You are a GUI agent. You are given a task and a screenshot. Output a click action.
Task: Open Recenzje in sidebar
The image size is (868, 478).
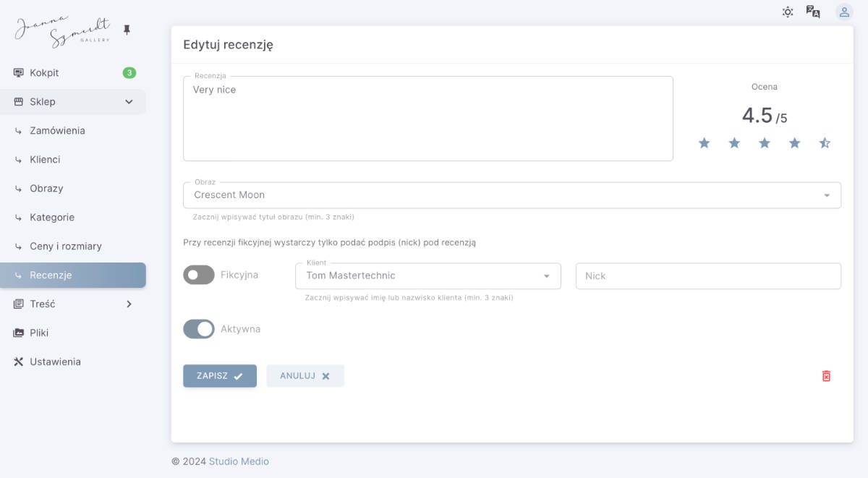[73, 276]
